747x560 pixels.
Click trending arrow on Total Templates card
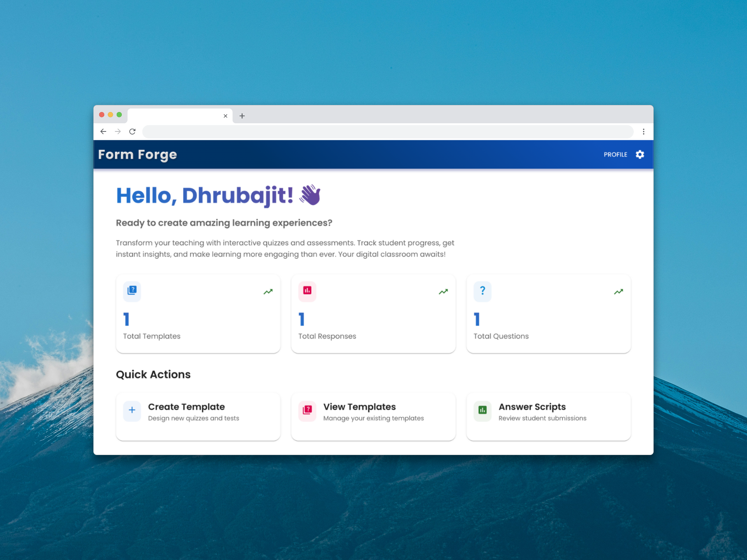point(268,292)
